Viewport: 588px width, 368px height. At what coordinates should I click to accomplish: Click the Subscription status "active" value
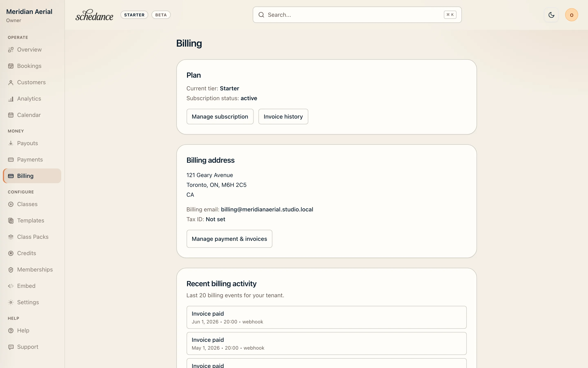tap(249, 98)
